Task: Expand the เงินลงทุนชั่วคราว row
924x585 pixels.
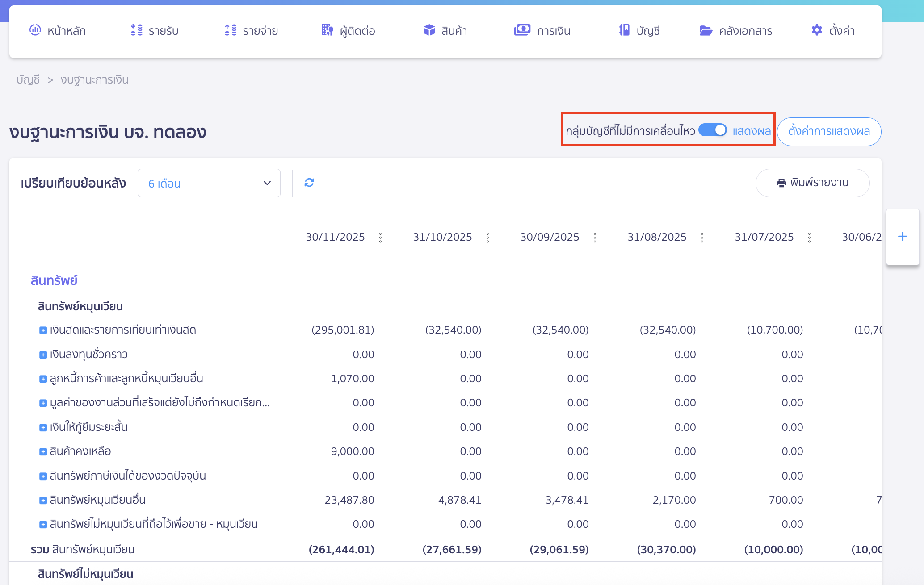Action: pos(43,355)
